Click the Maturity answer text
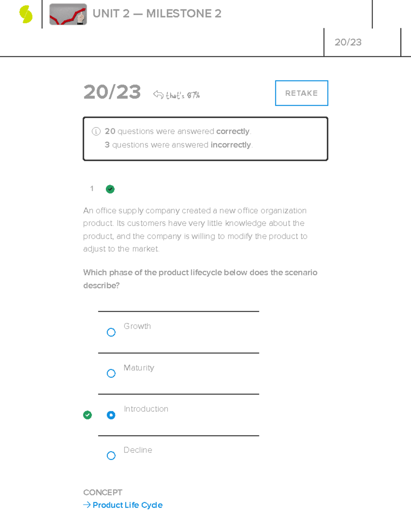The width and height of the screenshot is (411, 532). pos(139,368)
